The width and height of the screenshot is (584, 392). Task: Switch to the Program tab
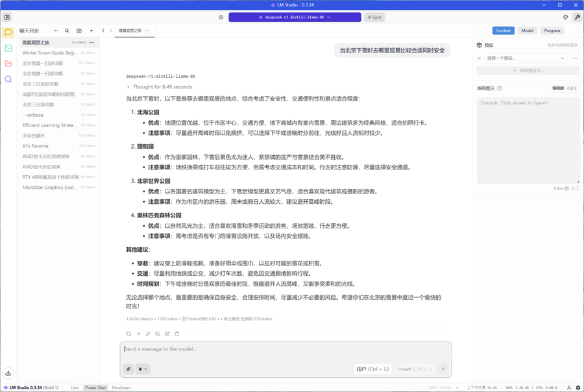[x=552, y=31]
